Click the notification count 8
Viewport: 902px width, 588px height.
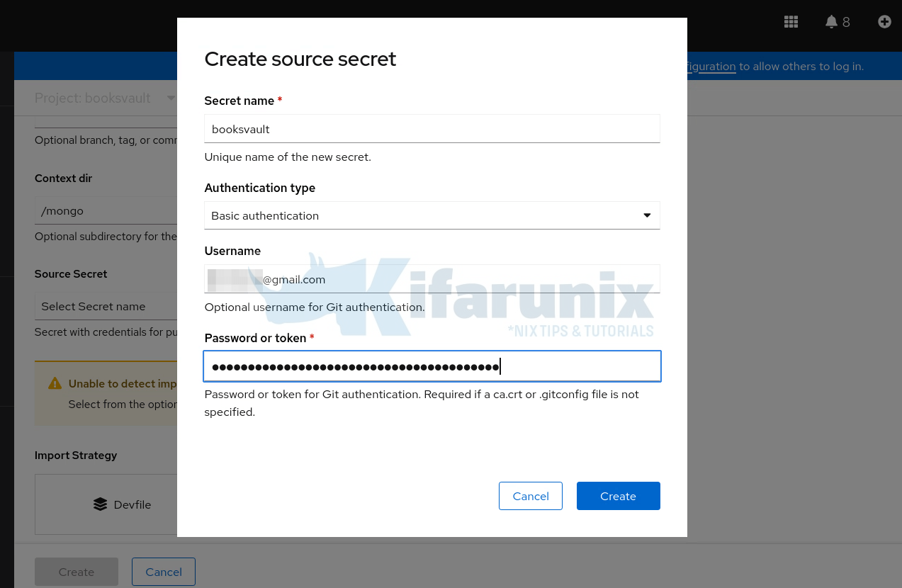click(846, 22)
